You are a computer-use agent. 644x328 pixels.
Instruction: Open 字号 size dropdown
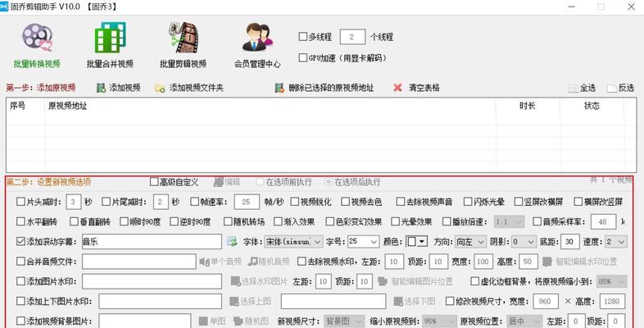[x=364, y=242]
